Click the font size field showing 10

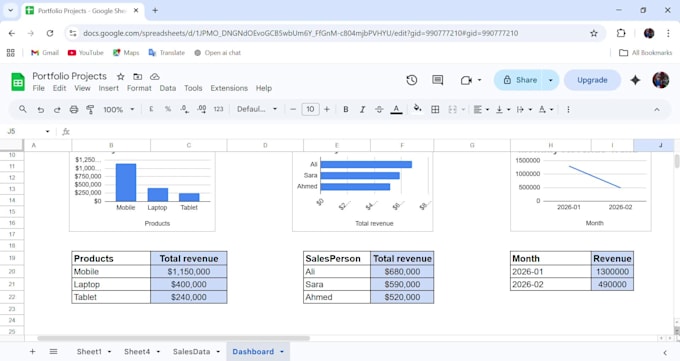[310, 109]
